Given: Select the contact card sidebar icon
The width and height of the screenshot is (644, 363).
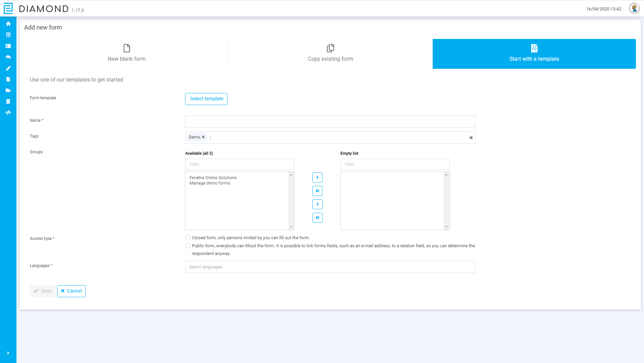Looking at the screenshot, I should (8, 46).
